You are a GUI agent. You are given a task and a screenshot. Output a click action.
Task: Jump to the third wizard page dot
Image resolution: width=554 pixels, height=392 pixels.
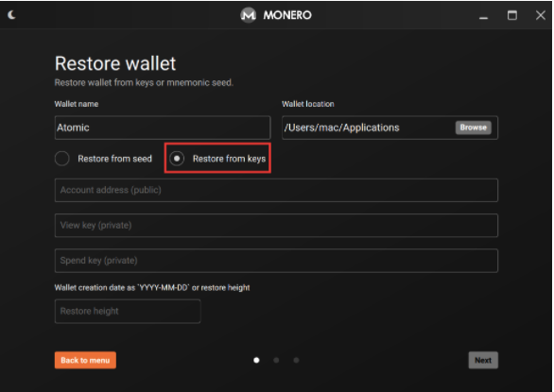pyautogui.click(x=296, y=360)
